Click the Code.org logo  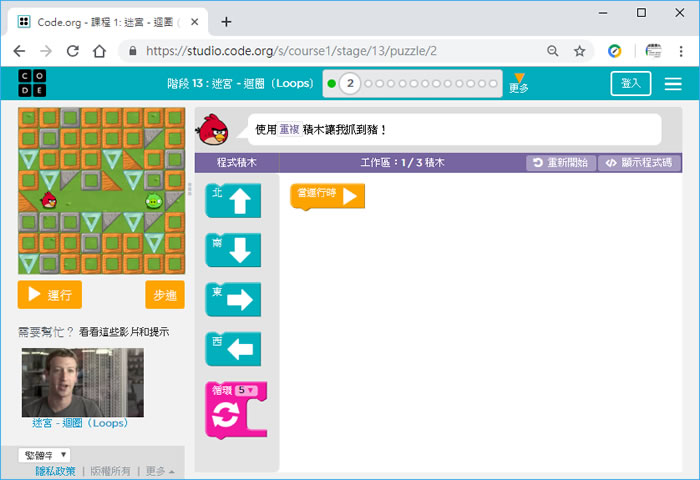32,83
